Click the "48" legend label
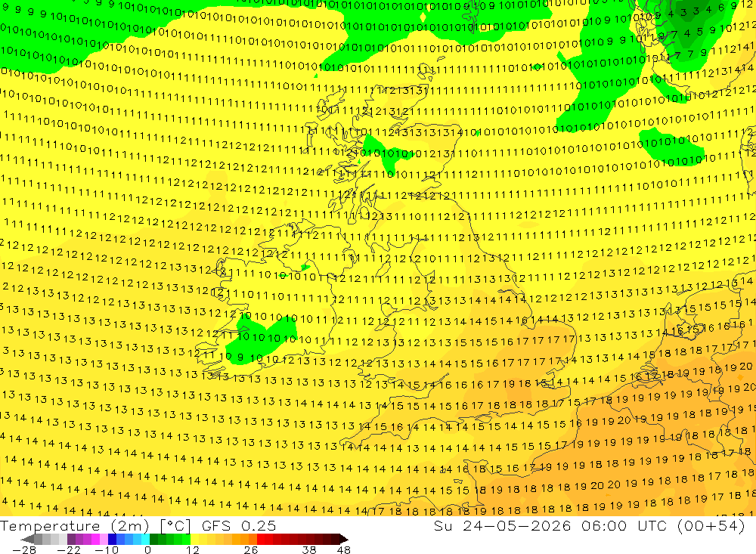This screenshot has width=756, height=554. point(344,550)
